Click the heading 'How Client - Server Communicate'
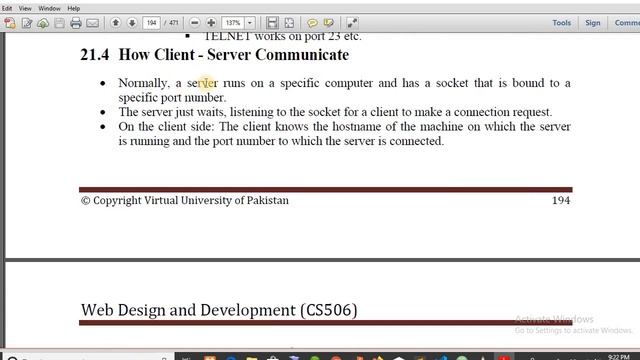 click(233, 55)
